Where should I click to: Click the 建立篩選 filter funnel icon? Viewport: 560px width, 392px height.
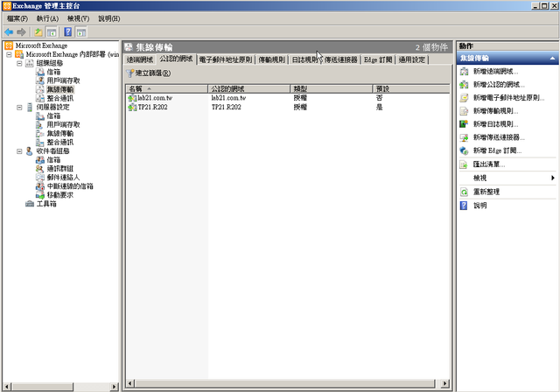(x=130, y=73)
